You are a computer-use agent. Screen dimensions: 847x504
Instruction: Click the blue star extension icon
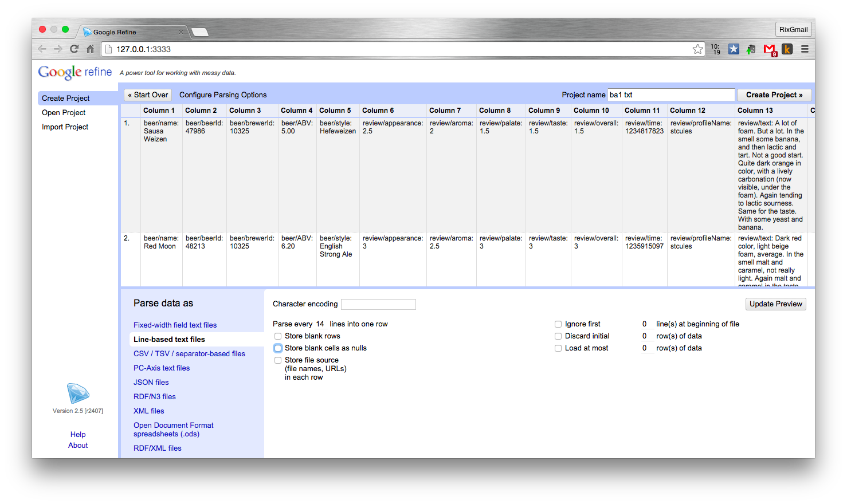tap(734, 49)
